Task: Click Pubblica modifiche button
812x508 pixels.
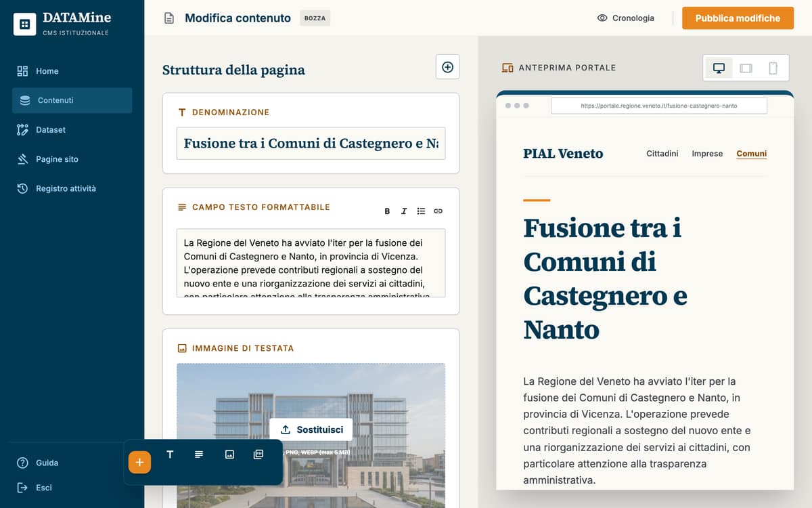Action: [738, 18]
